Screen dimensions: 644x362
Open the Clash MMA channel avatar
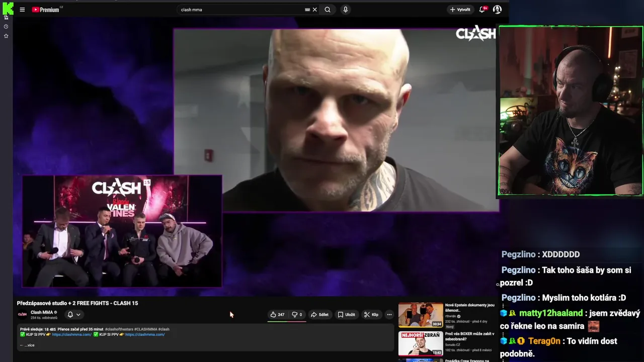point(22,315)
